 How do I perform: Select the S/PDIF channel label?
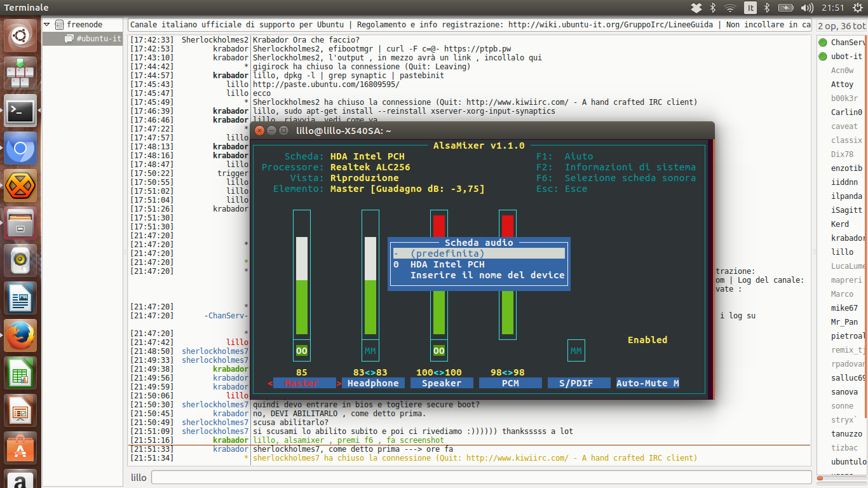[x=579, y=383]
